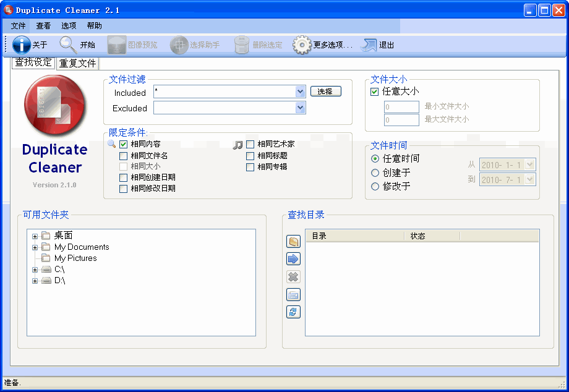Toggle the 任意大小 checkbox
This screenshot has width=569, height=392.
click(374, 92)
